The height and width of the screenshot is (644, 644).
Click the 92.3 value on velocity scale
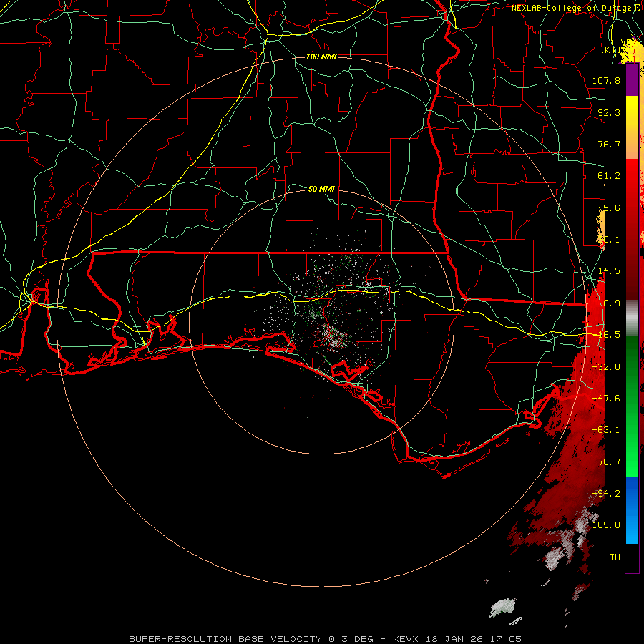coord(609,112)
